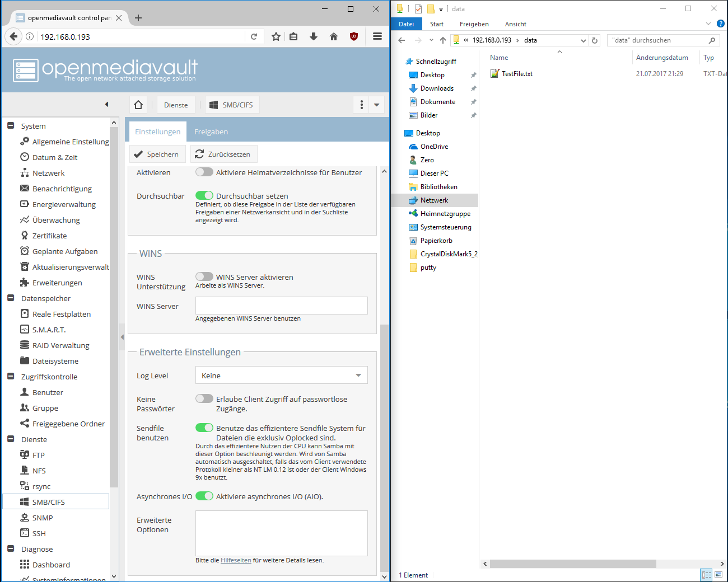Viewport: 728px width, 582px height.
Task: Open the Firefox hamburger menu
Action: (x=377, y=36)
